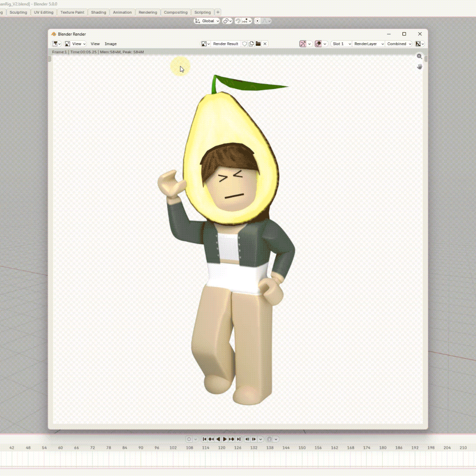This screenshot has width=476, height=476.
Task: Open proportional falloff dropdown
Action: tap(266, 21)
